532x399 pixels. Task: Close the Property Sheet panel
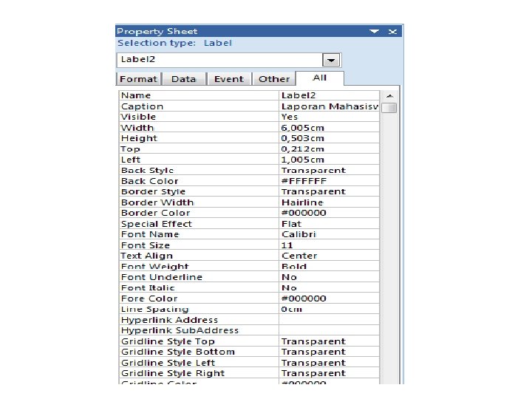(393, 32)
